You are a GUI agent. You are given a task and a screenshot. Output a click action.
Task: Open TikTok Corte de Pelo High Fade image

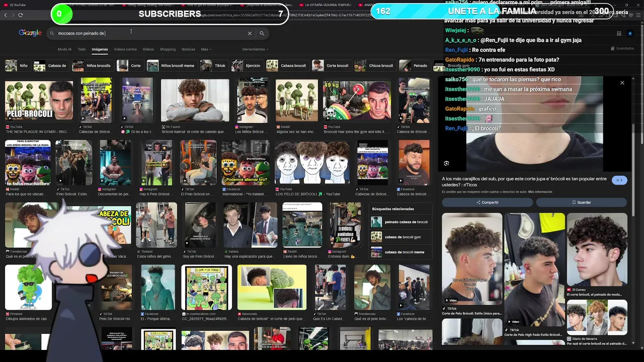point(534,269)
